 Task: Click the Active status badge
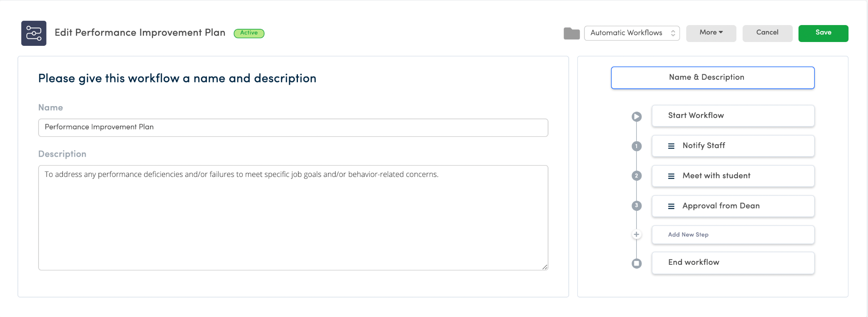[x=249, y=33]
